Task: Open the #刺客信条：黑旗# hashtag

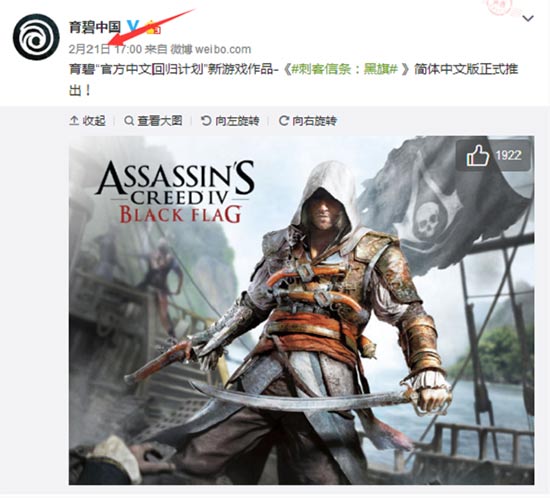Action: click(344, 69)
